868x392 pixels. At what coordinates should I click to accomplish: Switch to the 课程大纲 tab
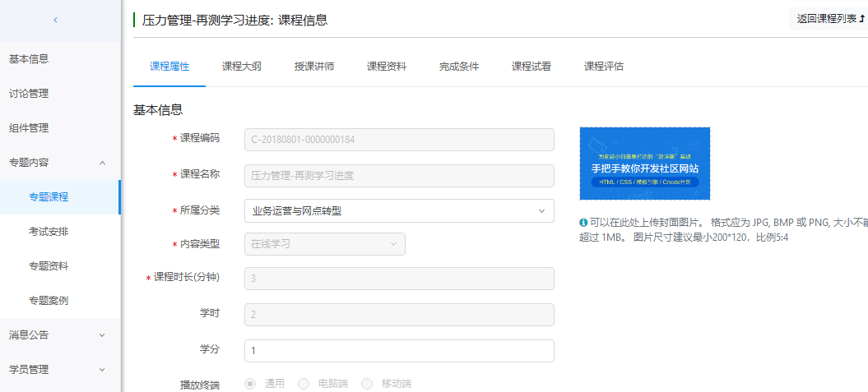241,67
